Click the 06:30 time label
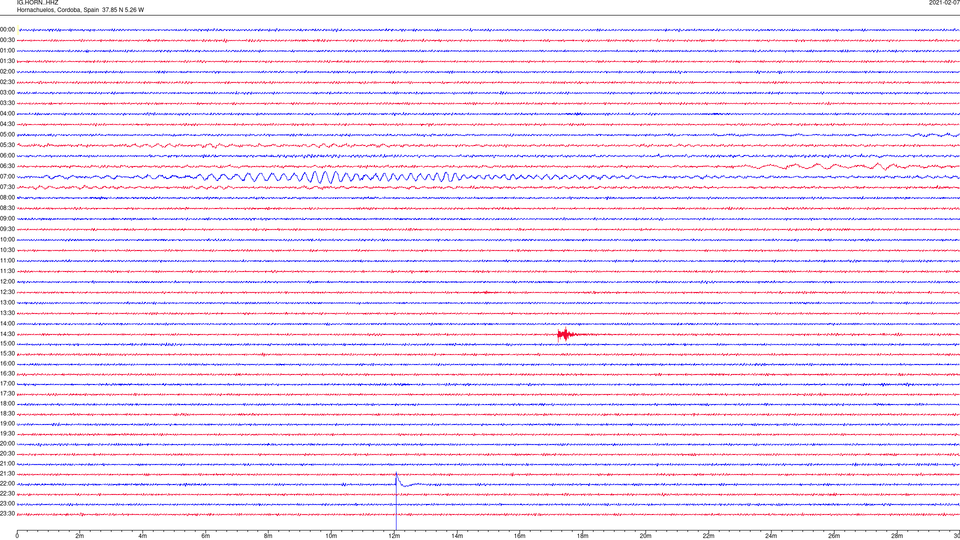The height and width of the screenshot is (540, 960). point(7,166)
